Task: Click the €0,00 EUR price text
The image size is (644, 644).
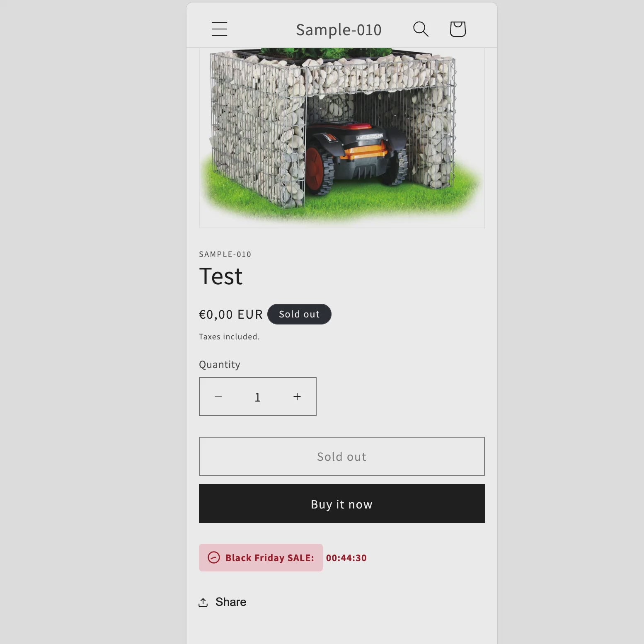Action: [x=231, y=315]
